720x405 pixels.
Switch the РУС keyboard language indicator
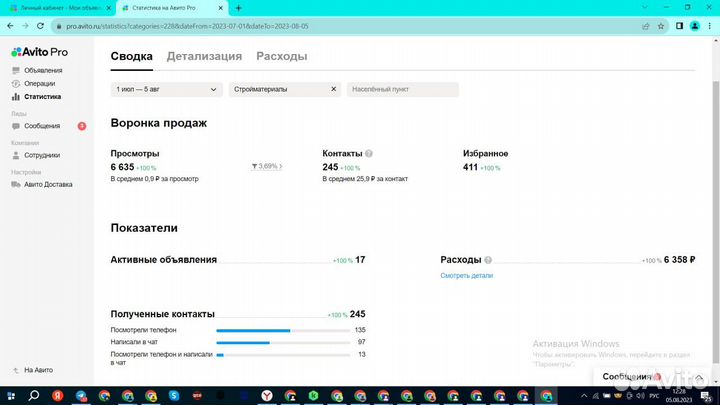pyautogui.click(x=654, y=396)
